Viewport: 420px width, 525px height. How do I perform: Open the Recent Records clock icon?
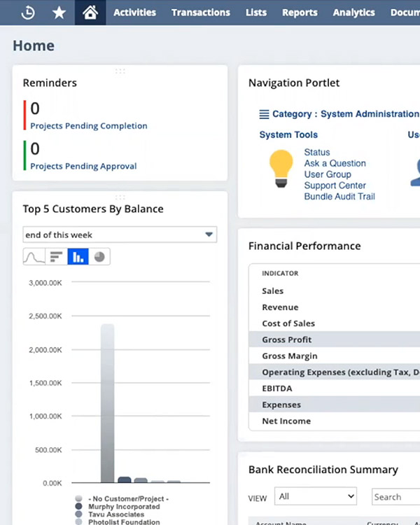click(28, 13)
